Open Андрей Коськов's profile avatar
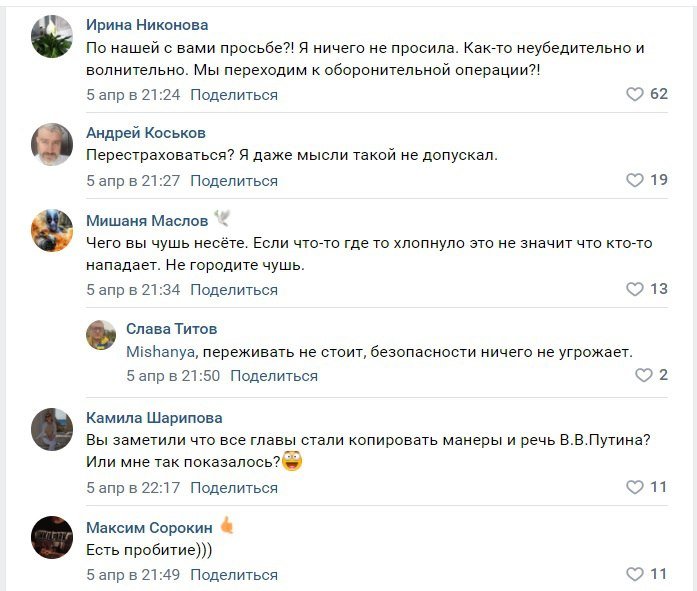 (52, 145)
